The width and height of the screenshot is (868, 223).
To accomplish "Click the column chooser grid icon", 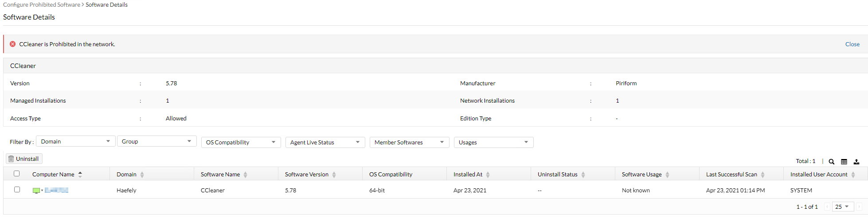I will (x=844, y=162).
